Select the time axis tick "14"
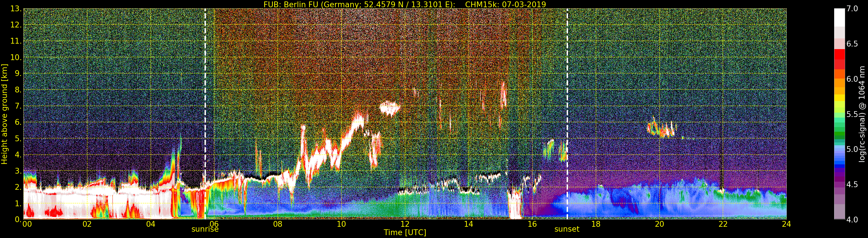 (x=468, y=224)
